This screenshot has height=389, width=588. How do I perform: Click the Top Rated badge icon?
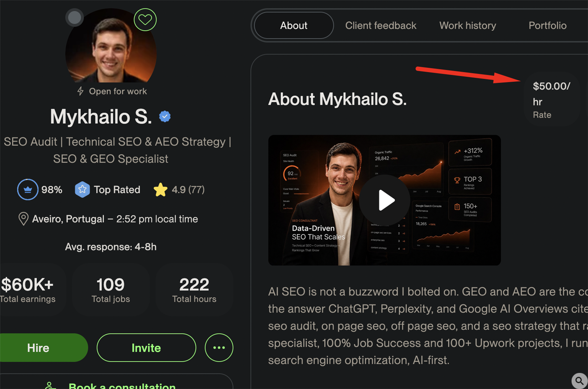point(82,190)
